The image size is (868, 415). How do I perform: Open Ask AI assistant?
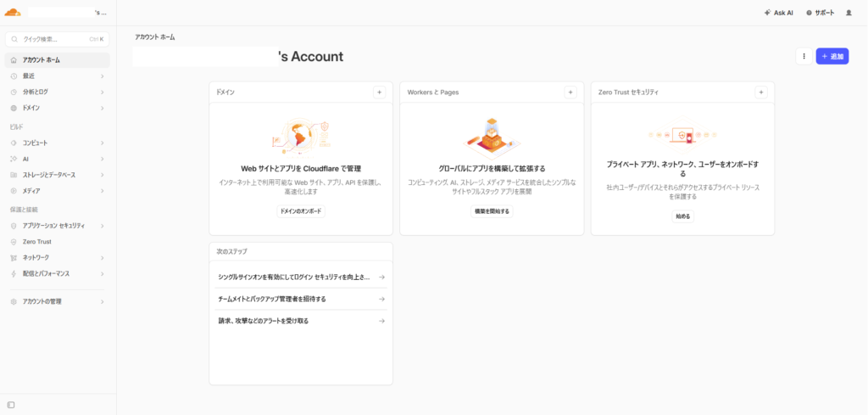(778, 13)
